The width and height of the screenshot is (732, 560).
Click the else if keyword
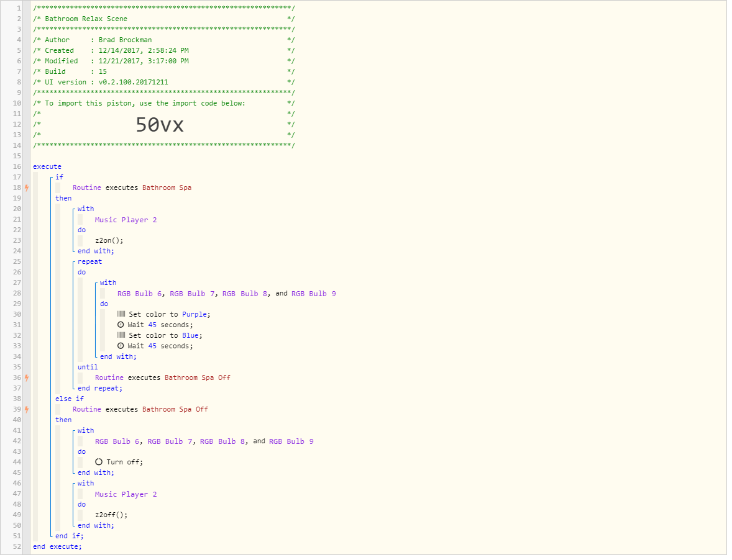point(70,399)
